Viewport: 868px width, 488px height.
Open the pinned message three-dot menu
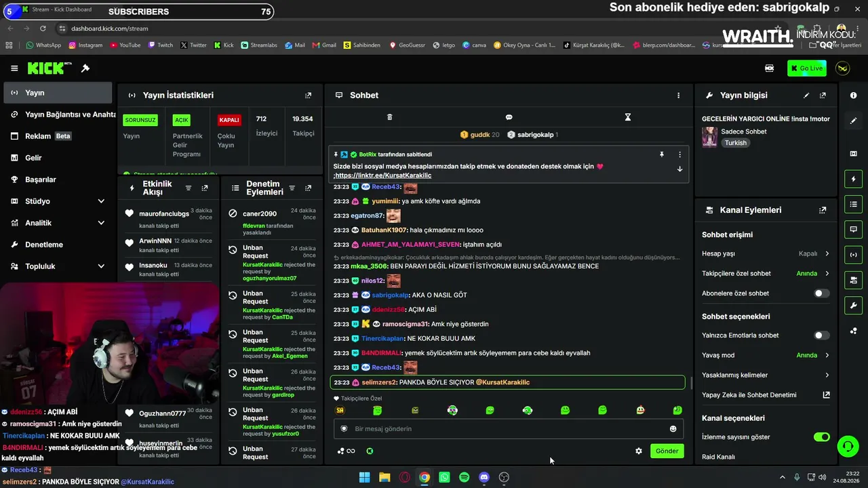point(679,155)
